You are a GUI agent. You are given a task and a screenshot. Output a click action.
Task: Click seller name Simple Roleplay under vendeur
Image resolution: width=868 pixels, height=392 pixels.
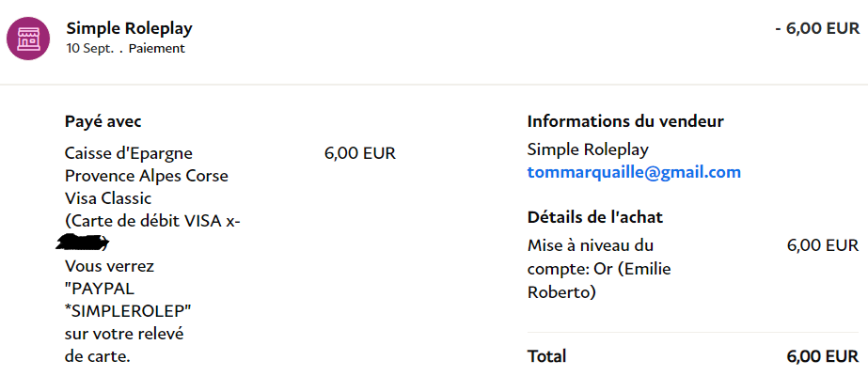588,149
